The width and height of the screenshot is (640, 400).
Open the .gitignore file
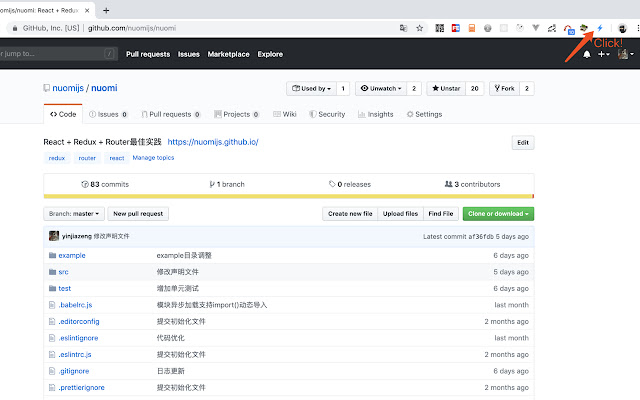click(73, 371)
